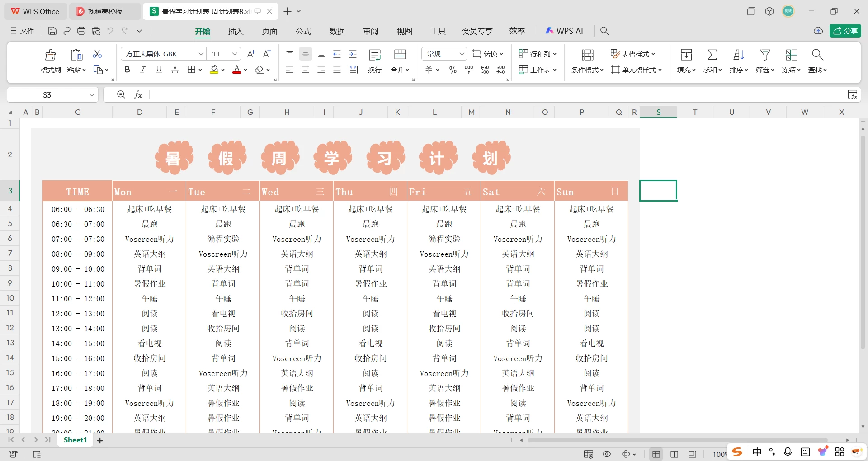The height and width of the screenshot is (461, 868).
Task: Click the Sort (排序) icon
Action: tap(739, 55)
